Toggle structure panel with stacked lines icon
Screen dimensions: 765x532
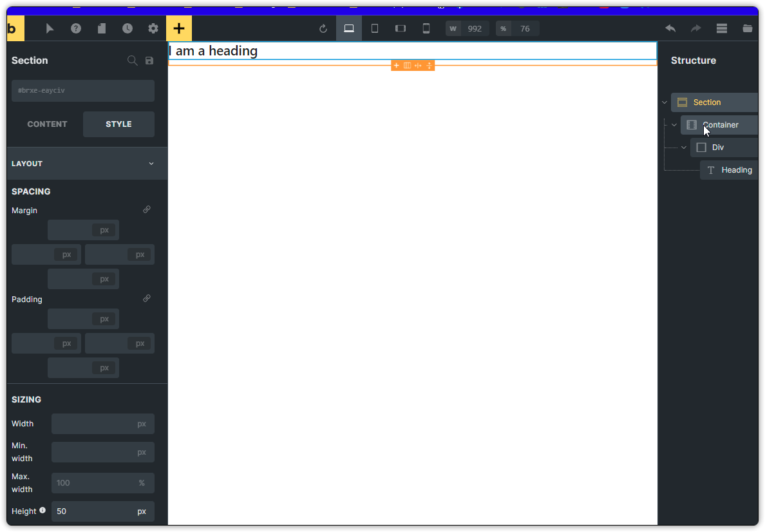coord(722,28)
